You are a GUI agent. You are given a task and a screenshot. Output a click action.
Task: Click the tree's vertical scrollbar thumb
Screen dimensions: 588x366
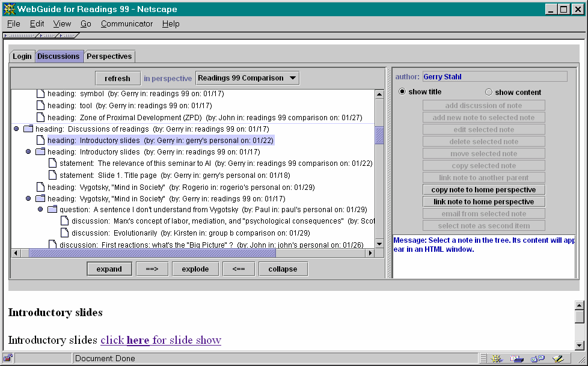click(x=379, y=135)
